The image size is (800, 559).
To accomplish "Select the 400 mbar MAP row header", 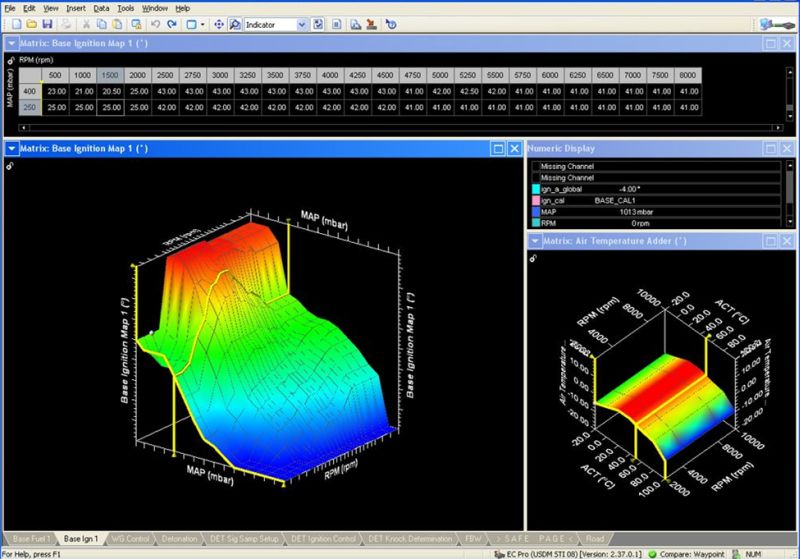I will [x=30, y=91].
